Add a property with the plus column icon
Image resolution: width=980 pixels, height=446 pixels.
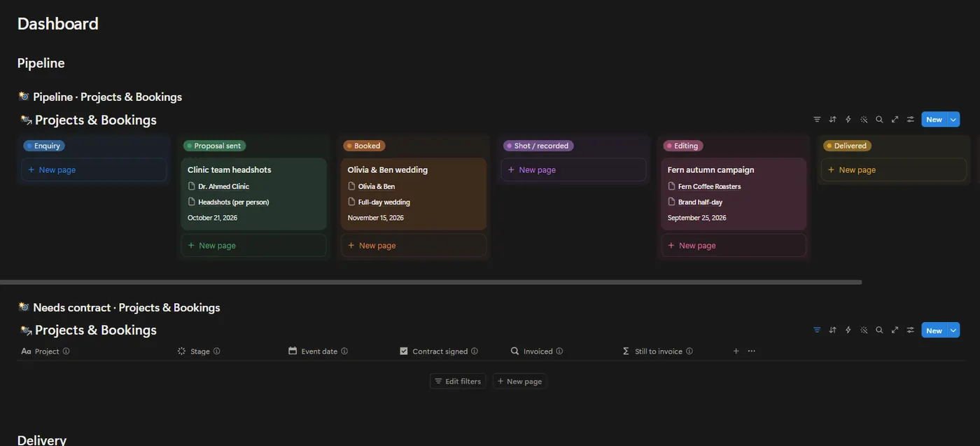coord(736,351)
